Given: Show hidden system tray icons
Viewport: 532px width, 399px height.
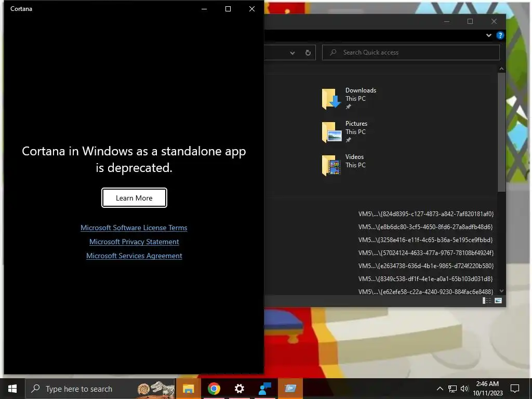Looking at the screenshot, I should [x=440, y=389].
